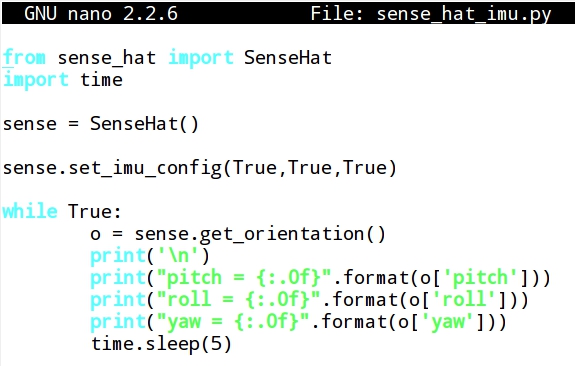This screenshot has width=575, height=366.
Task: Click the file name sense_hat_imu.py in header
Action: pos(464,14)
